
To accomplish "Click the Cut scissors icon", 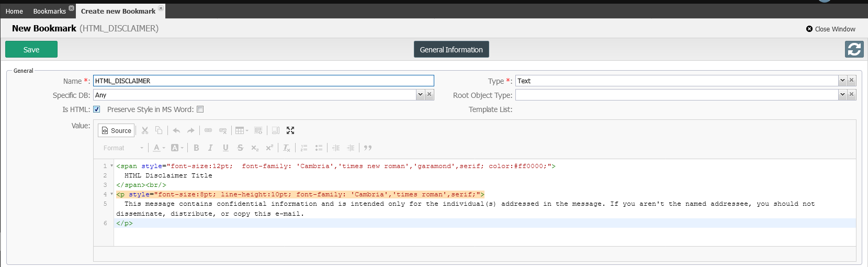I will click(x=145, y=130).
